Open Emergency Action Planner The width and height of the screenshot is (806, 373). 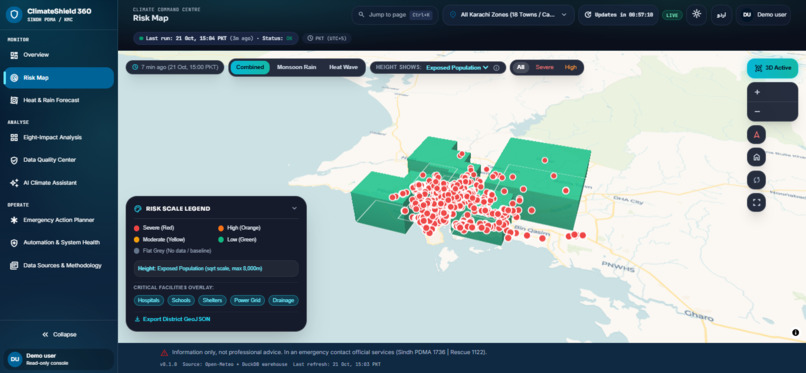pyautogui.click(x=58, y=220)
